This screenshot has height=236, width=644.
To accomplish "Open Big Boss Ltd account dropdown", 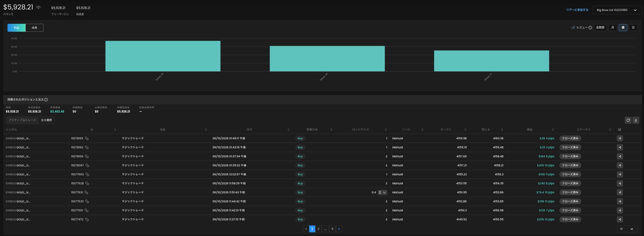I will point(617,10).
